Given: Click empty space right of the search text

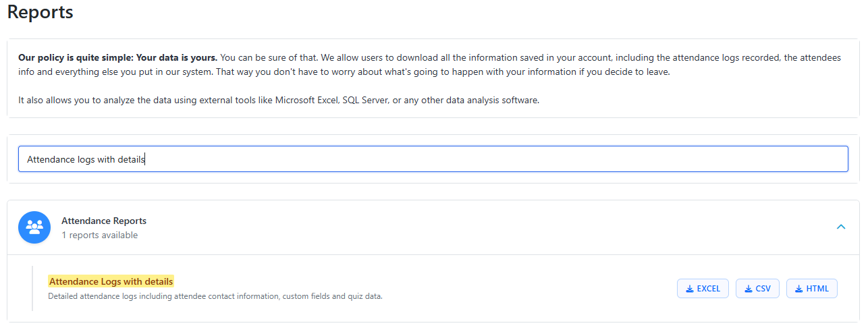Looking at the screenshot, I should point(472,159).
